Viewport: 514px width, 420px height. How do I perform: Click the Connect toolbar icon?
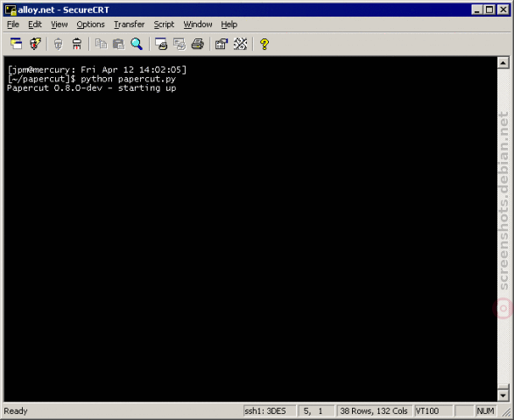click(16, 44)
